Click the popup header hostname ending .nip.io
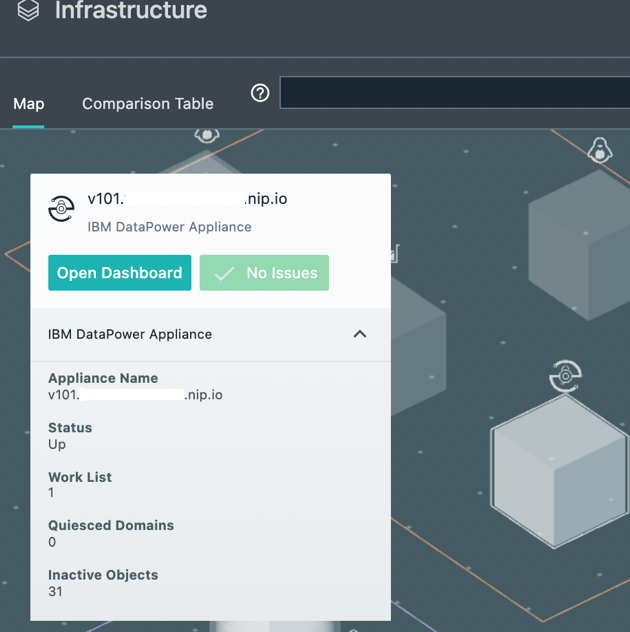Screen dimensions: 630x632 pos(187,199)
